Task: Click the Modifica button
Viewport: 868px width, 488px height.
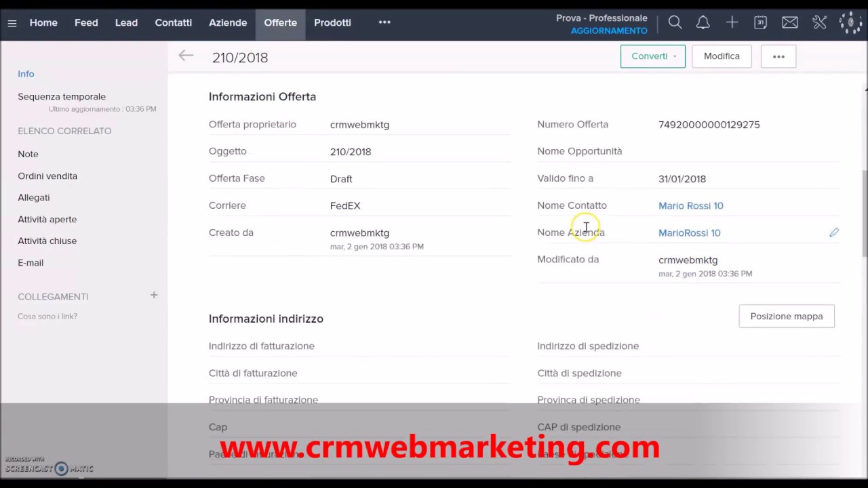Action: click(722, 56)
